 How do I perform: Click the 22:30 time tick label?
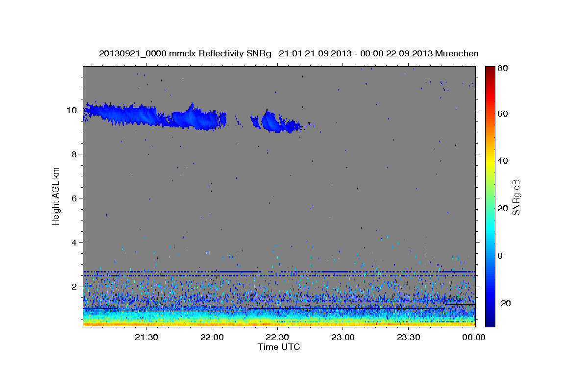coord(277,337)
